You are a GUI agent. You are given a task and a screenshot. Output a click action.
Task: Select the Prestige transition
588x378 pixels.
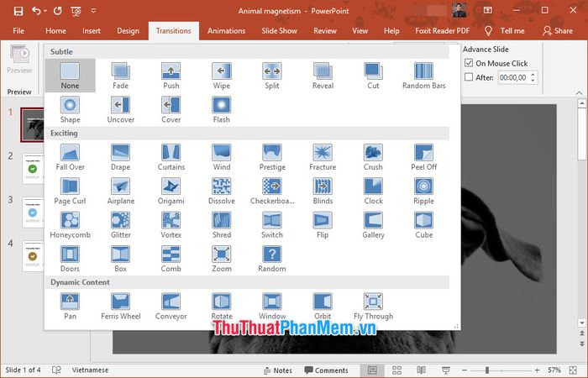(272, 157)
